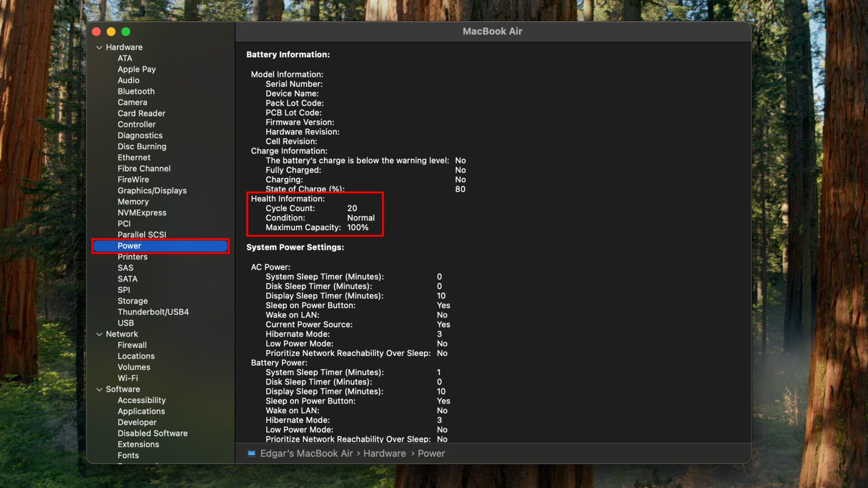The width and height of the screenshot is (868, 488).
Task: Click the yellow minimize window button
Action: coord(111,32)
